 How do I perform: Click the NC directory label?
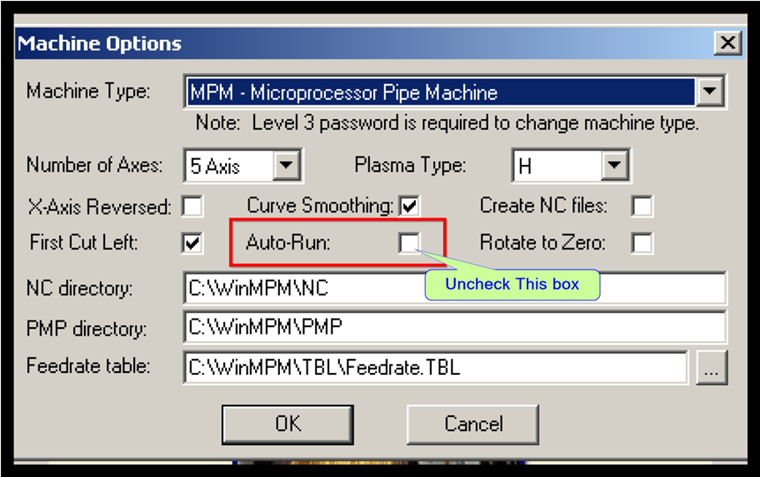pyautogui.click(x=79, y=288)
